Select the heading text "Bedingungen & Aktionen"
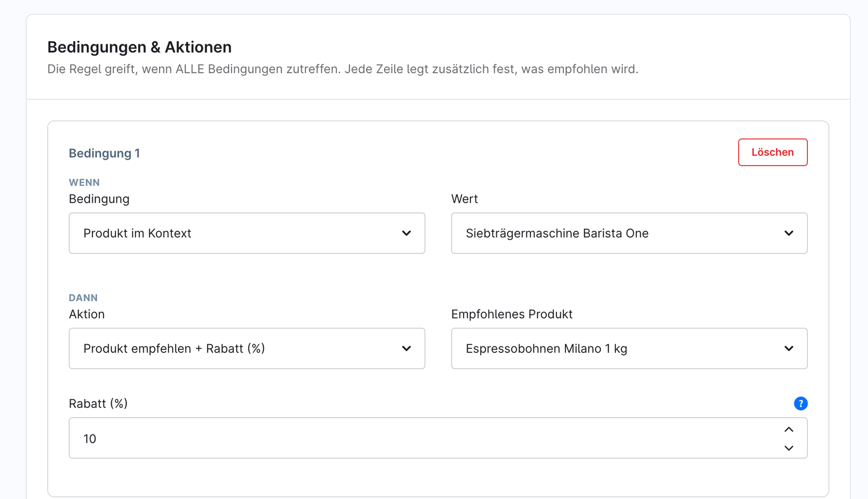This screenshot has width=868, height=499. point(139,47)
